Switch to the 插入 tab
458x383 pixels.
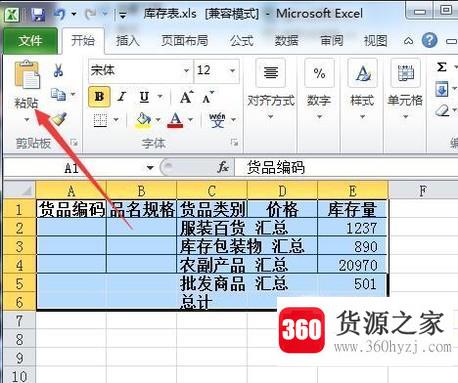click(x=127, y=41)
